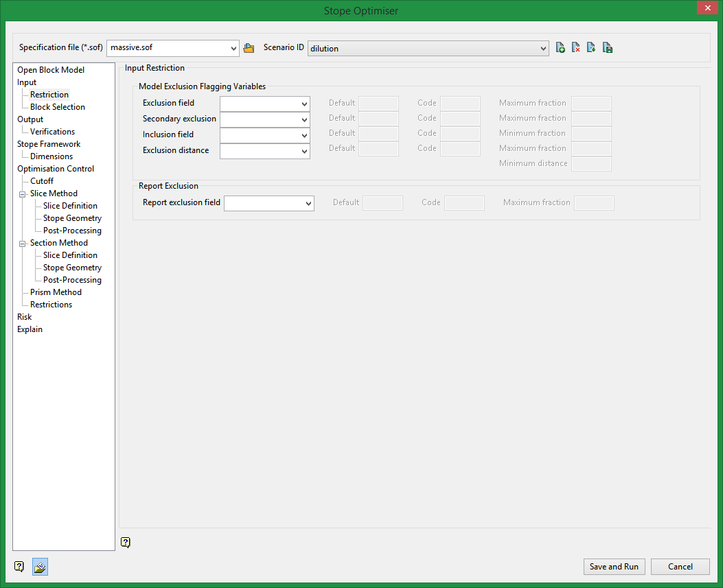Select Block Selection in the tree
The image size is (723, 588).
[x=58, y=107]
